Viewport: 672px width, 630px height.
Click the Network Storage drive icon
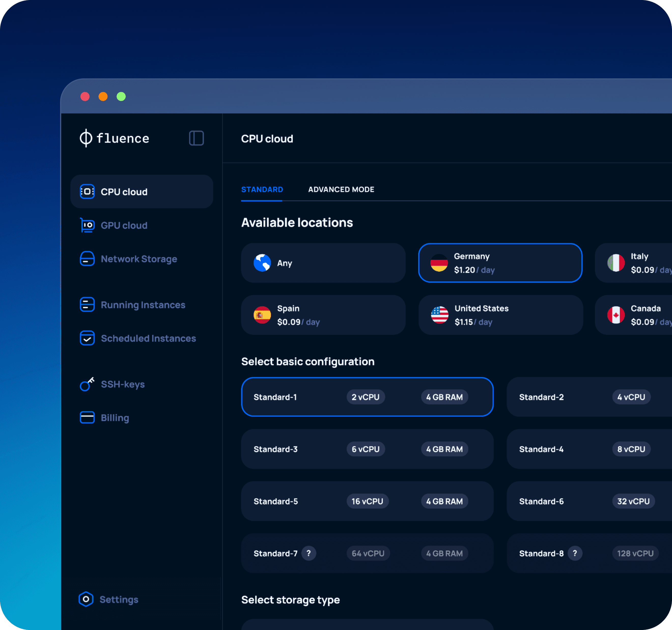(87, 259)
